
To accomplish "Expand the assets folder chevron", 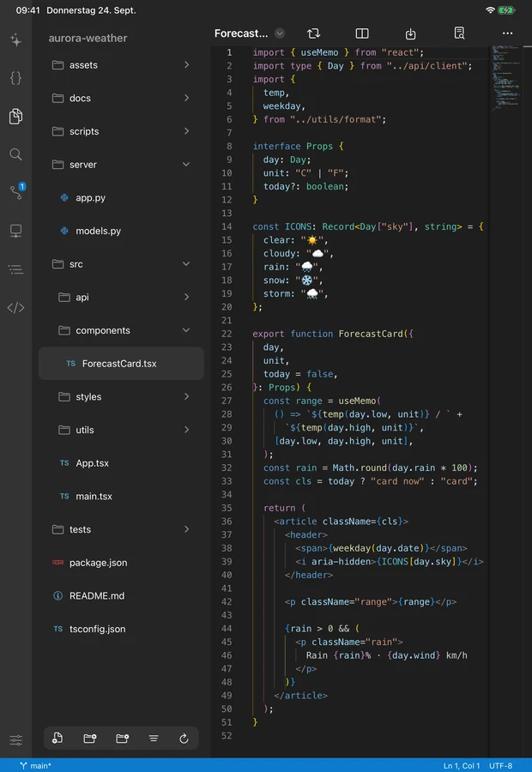I will [x=186, y=64].
